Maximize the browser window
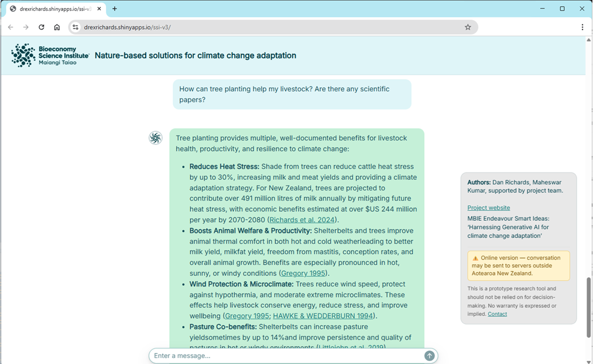Viewport: 594px width, 364px height. [562, 8]
